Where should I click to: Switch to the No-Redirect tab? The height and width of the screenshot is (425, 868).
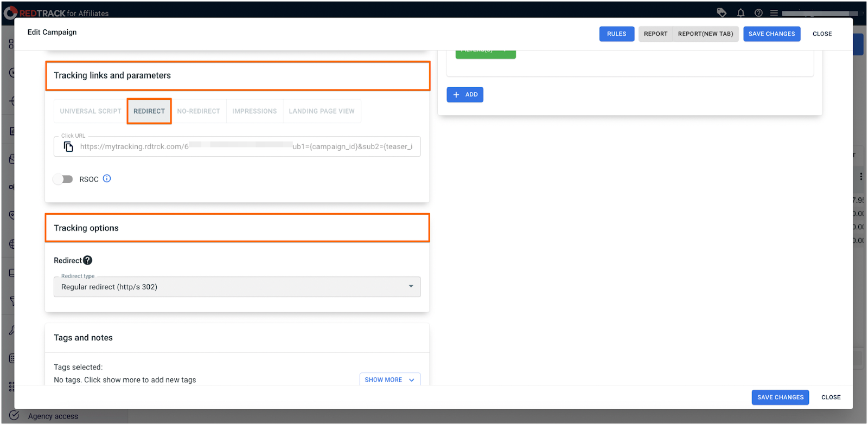coord(199,111)
